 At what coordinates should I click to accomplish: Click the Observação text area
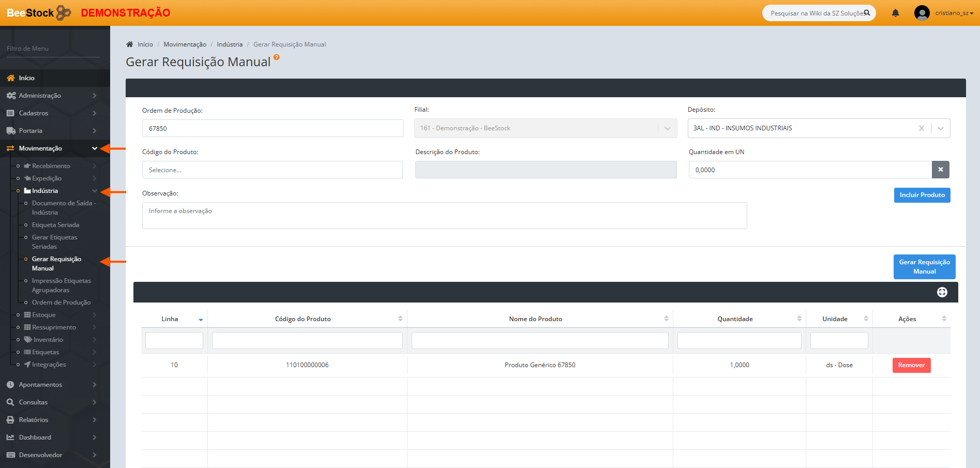point(444,216)
